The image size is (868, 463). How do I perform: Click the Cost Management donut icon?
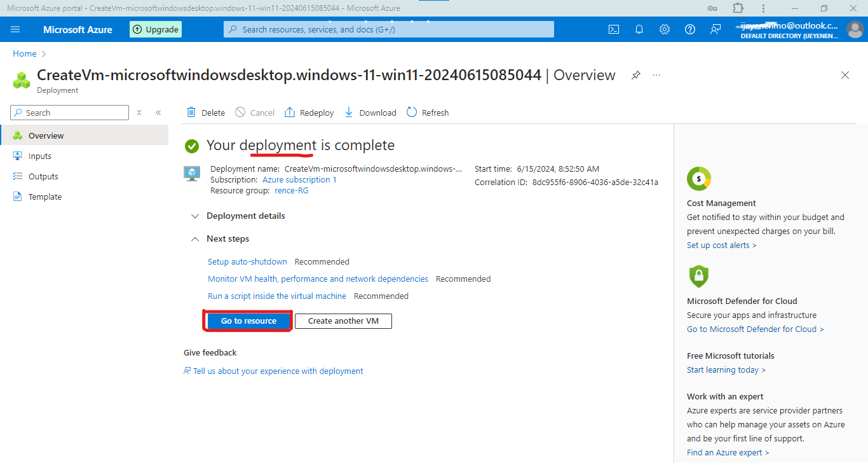[699, 179]
